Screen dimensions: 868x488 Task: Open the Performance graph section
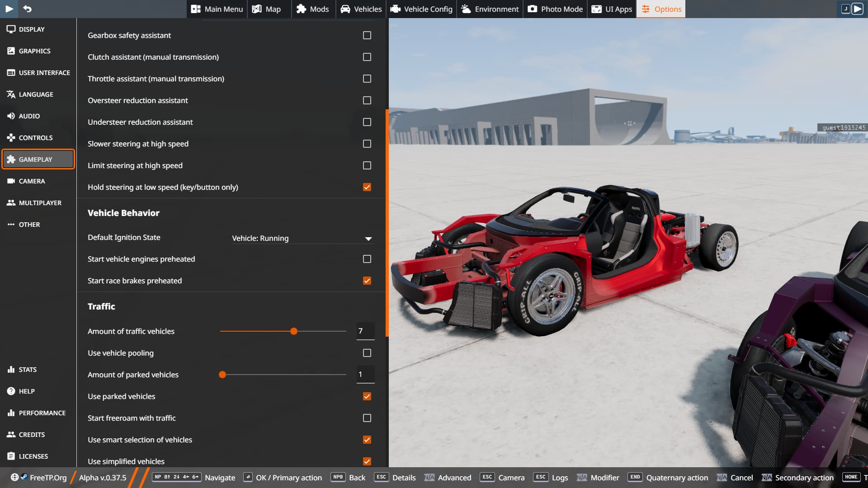42,413
